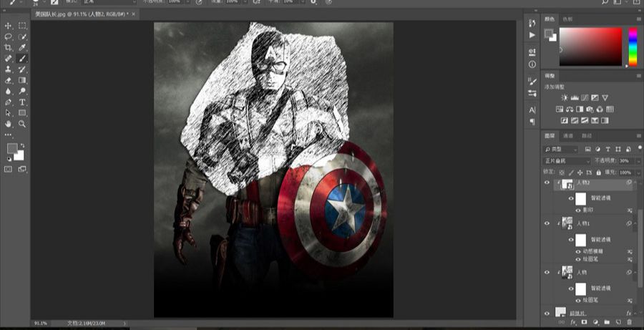Select the Eyedropper tool
The image size is (644, 330).
(x=22, y=48)
